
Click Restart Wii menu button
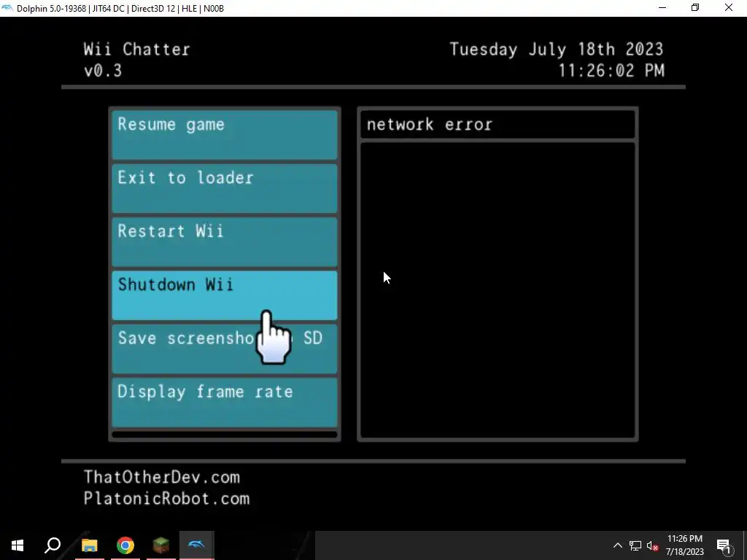point(225,242)
